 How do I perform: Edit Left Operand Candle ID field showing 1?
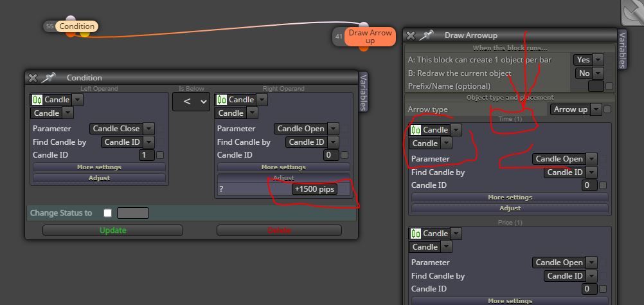pos(147,155)
